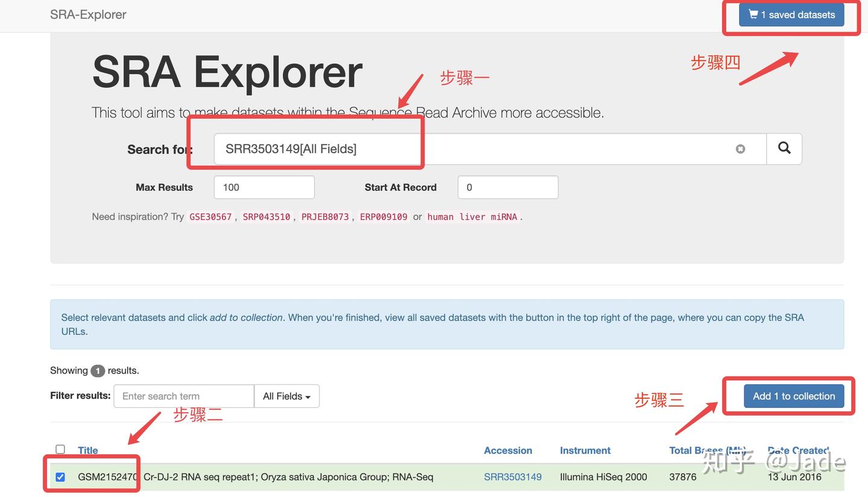Open the SRR3503149 accession link
This screenshot has width=868, height=497.
click(512, 476)
